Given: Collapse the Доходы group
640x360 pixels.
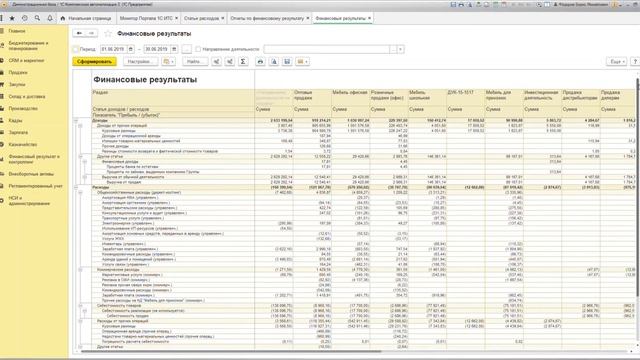Looking at the screenshot, I should tap(76, 121).
